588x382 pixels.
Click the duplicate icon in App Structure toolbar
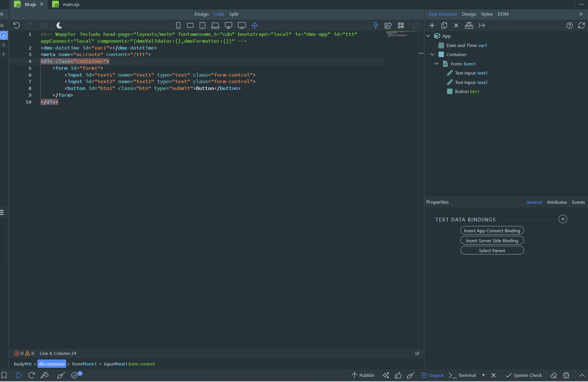444,26
